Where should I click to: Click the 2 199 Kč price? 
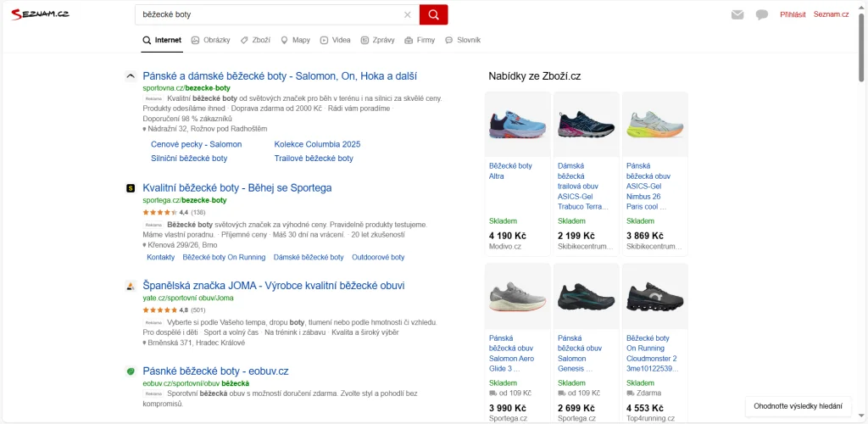point(576,236)
